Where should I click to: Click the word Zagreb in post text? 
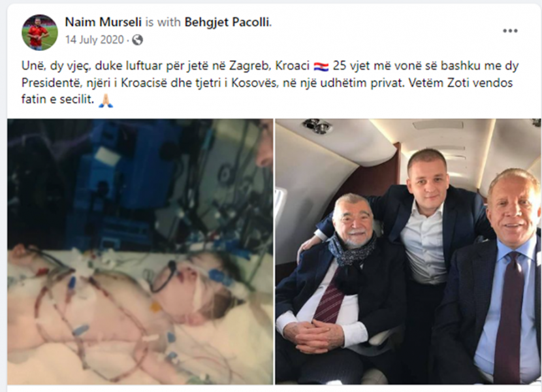(248, 66)
